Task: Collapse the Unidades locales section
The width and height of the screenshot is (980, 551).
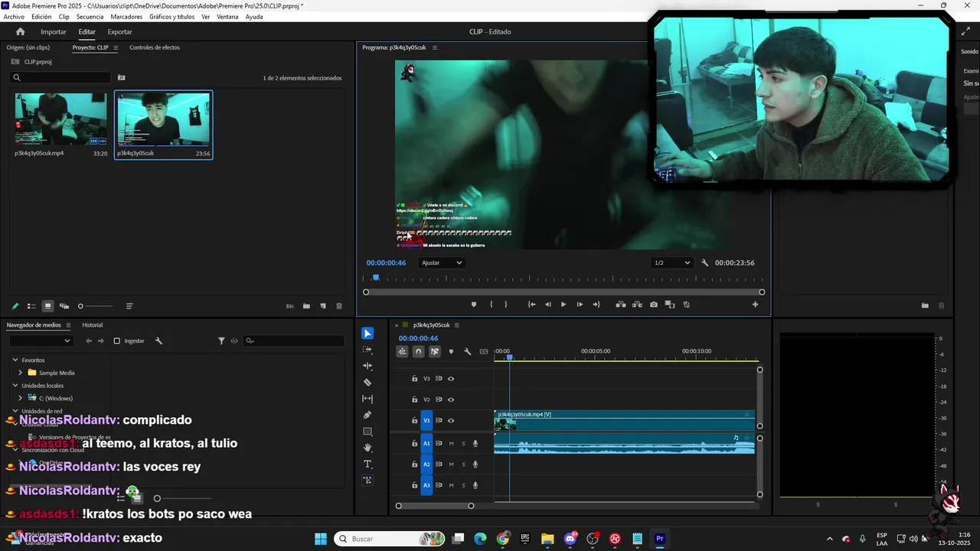Action: point(15,386)
